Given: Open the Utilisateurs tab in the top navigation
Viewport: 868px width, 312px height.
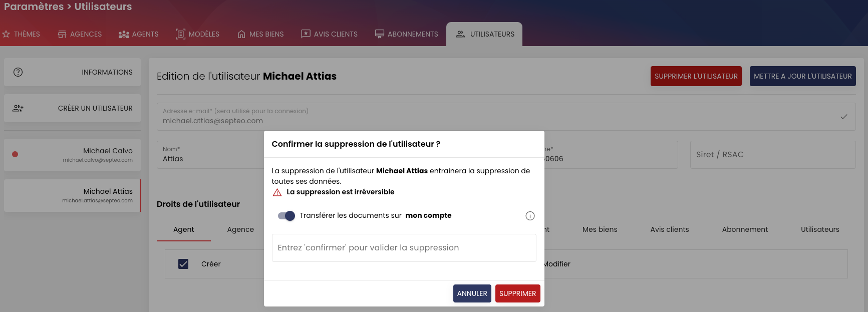Looking at the screenshot, I should 484,34.
